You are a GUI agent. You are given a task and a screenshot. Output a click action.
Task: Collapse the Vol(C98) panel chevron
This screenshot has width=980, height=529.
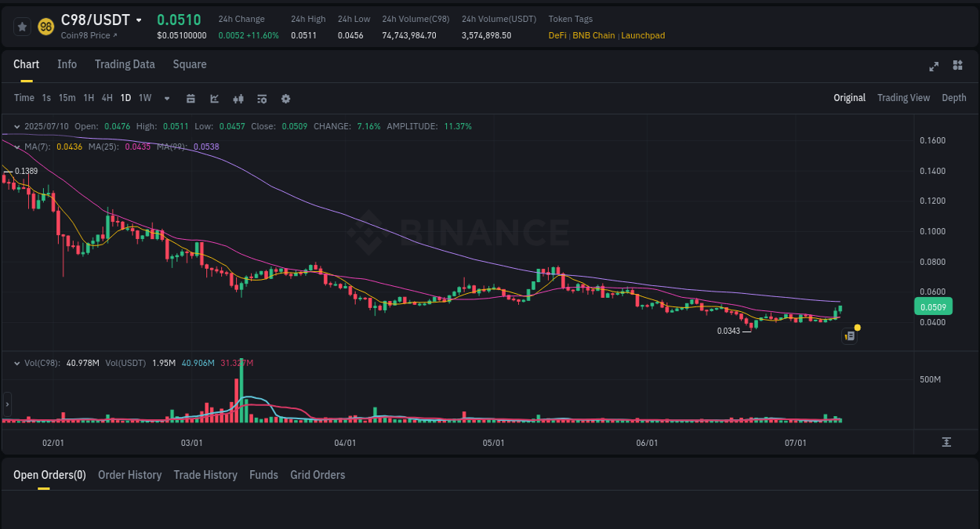click(16, 362)
